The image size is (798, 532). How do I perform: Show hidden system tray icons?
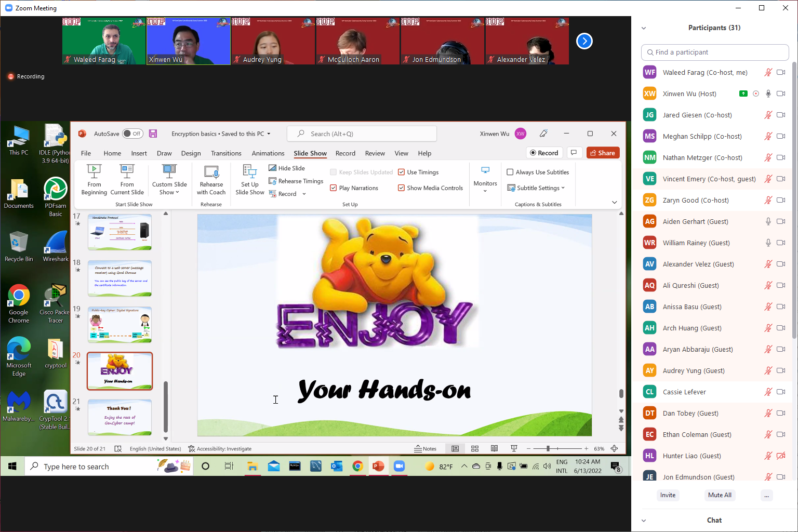pos(464,466)
